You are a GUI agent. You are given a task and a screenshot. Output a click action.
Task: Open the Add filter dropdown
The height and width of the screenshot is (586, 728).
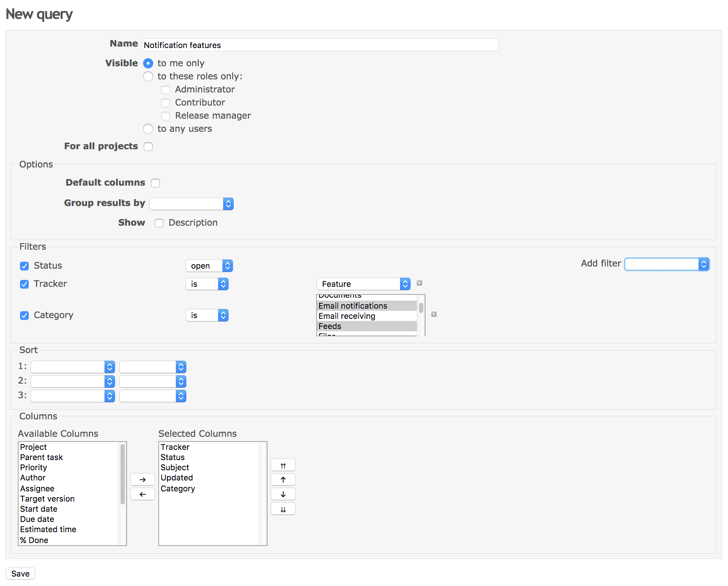click(x=667, y=264)
